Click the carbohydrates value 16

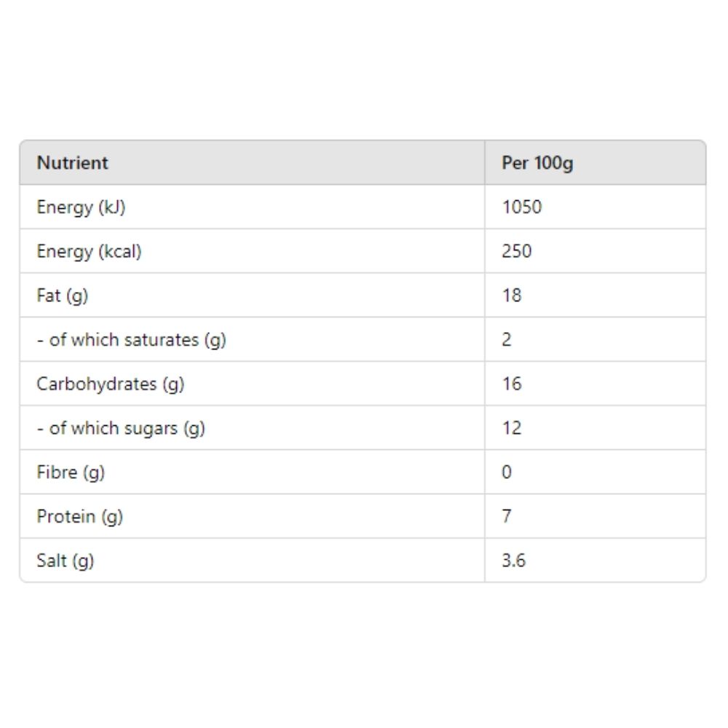click(512, 384)
